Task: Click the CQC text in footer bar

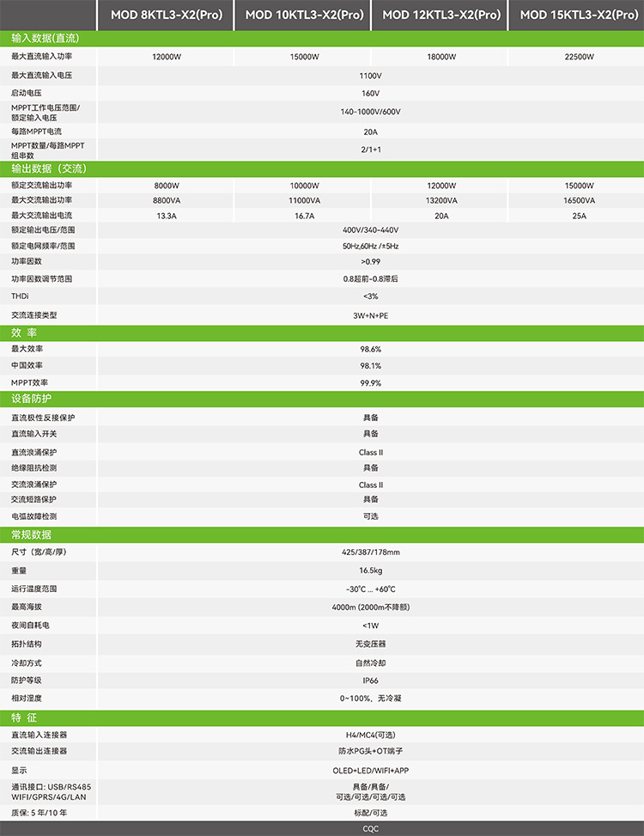Action: [x=370, y=829]
